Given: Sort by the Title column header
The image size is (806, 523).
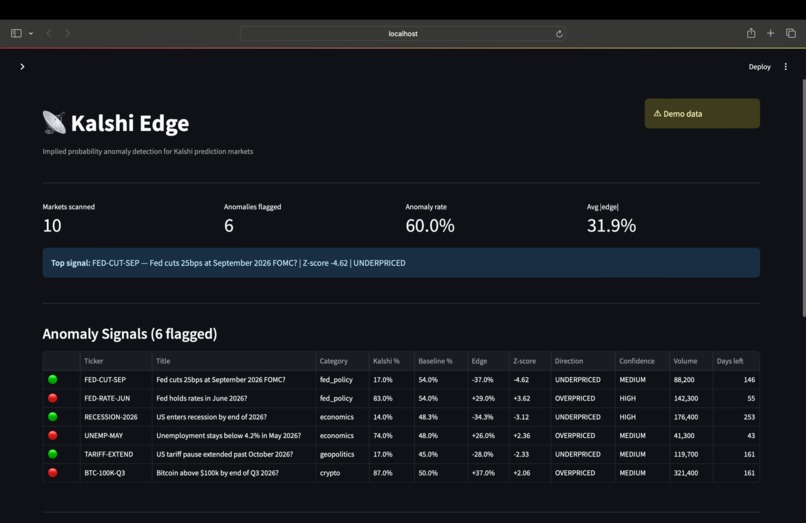Looking at the screenshot, I should (234, 361).
